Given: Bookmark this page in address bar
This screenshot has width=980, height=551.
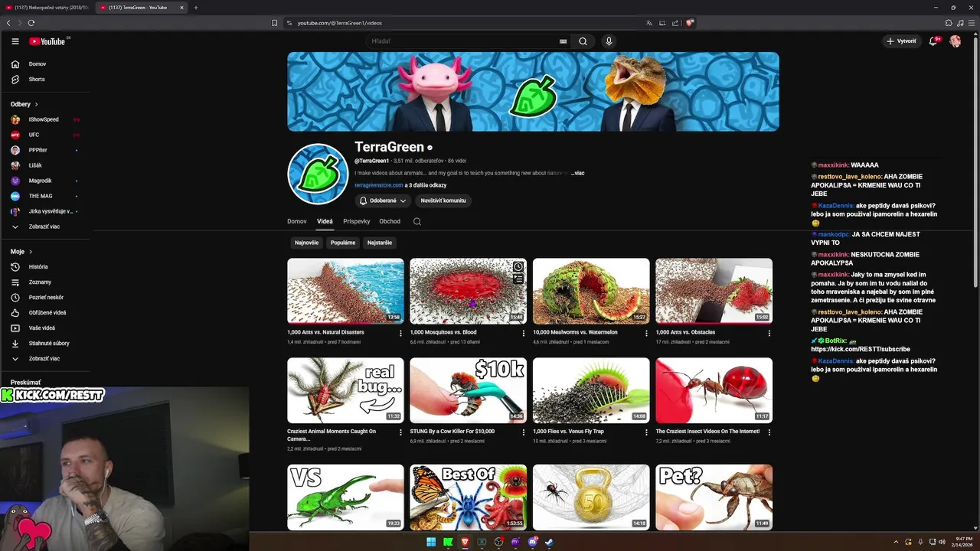Looking at the screenshot, I should click(x=275, y=23).
